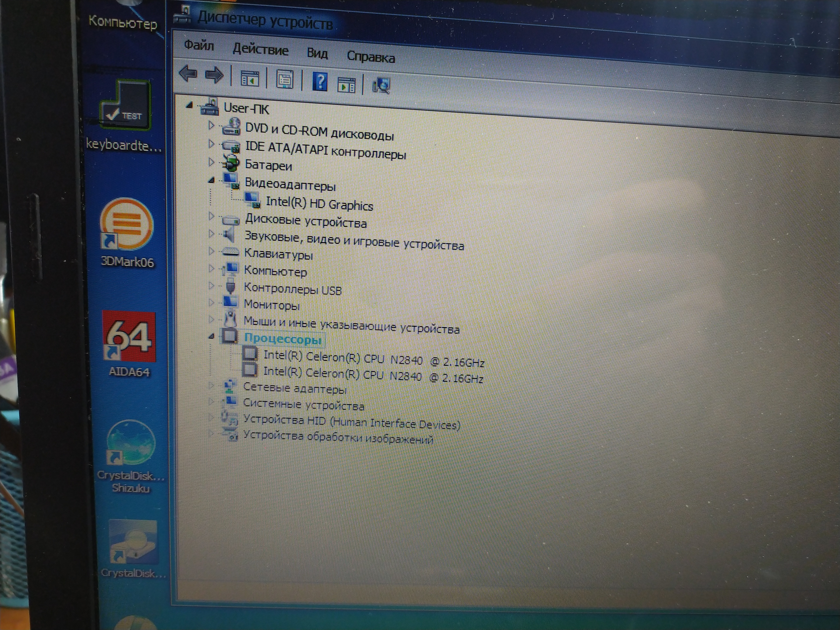Select Сетевые адаптеры category
This screenshot has width=840, height=630.
pos(295,388)
